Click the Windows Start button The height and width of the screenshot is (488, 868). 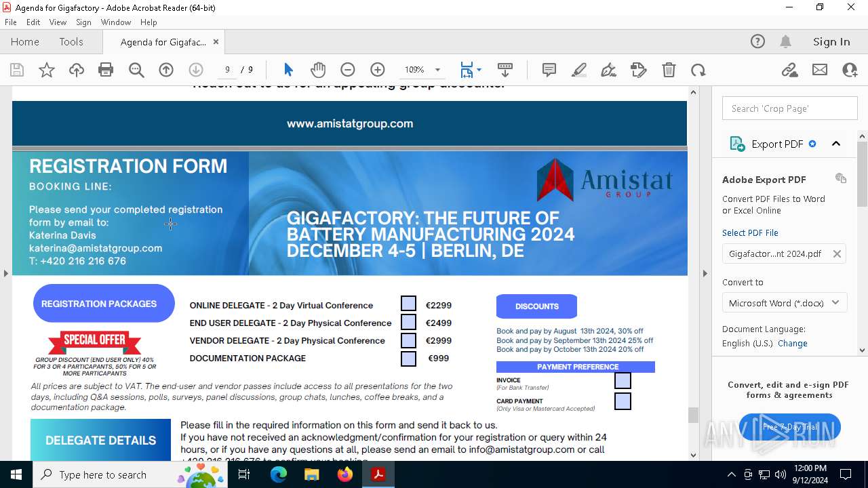pyautogui.click(x=16, y=474)
